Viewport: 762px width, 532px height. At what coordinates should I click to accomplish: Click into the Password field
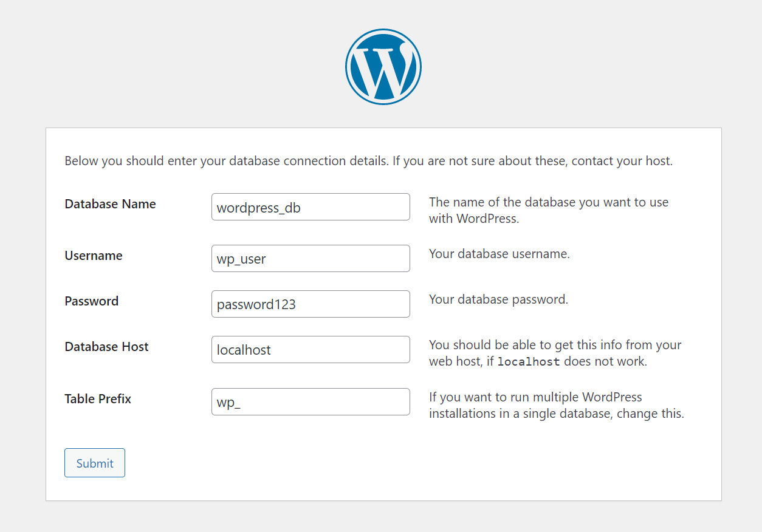[x=311, y=304]
